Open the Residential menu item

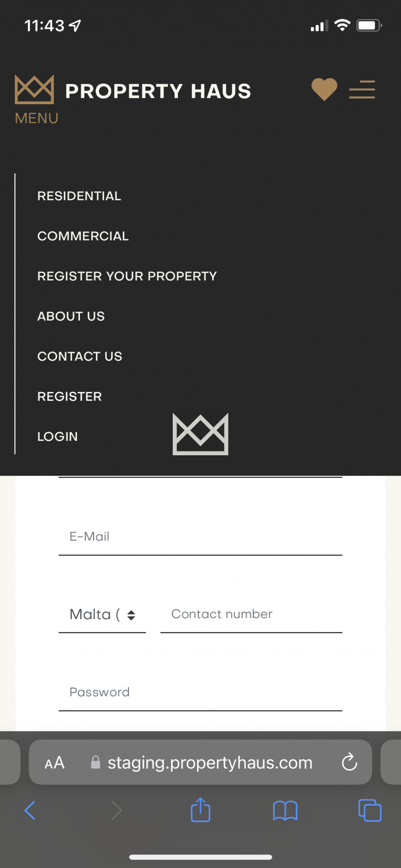(79, 196)
